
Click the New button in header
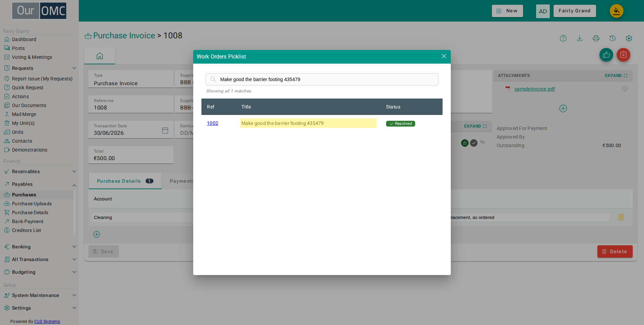point(507,11)
